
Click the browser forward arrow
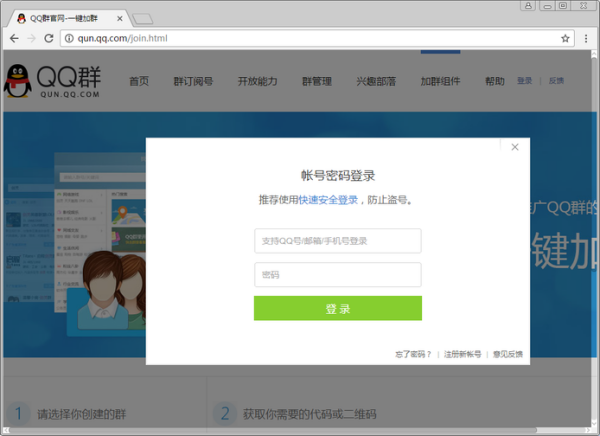click(31, 38)
